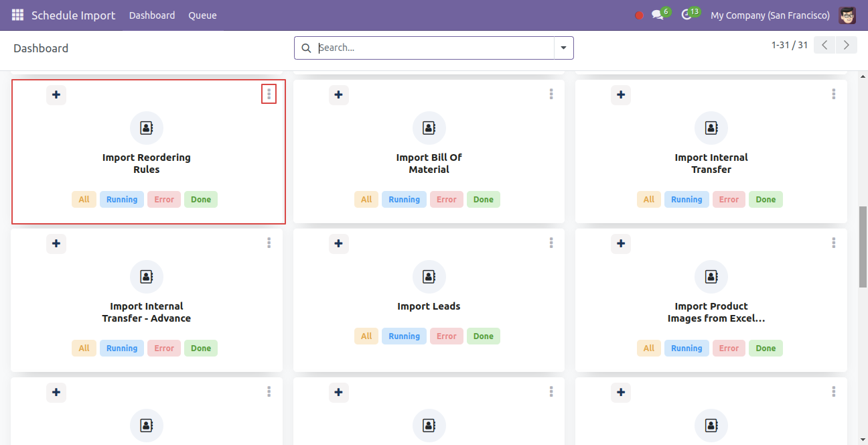This screenshot has height=445, width=868.
Task: Click Running on Import Internal Transfer card
Action: [686, 200]
